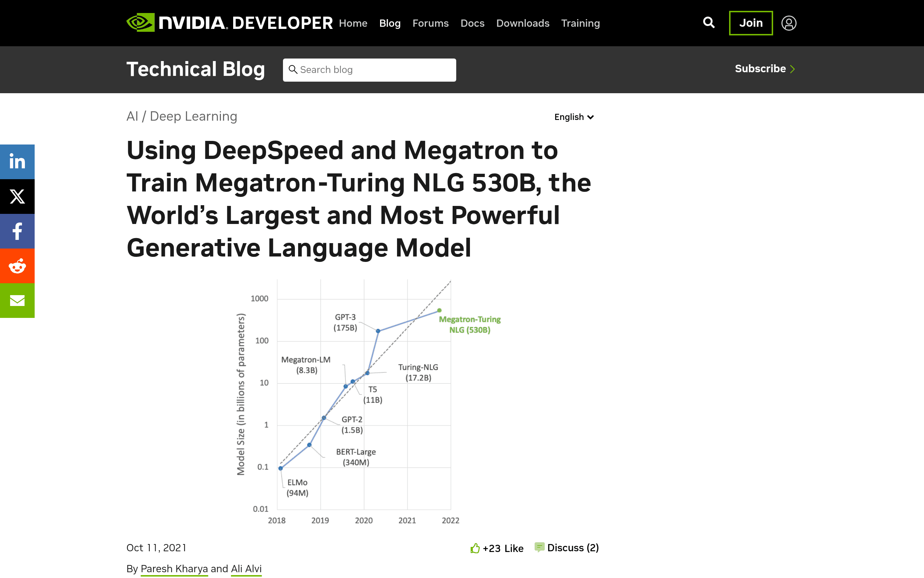Go to Home in top navigation
Image resolution: width=924 pixels, height=578 pixels.
[x=353, y=23]
